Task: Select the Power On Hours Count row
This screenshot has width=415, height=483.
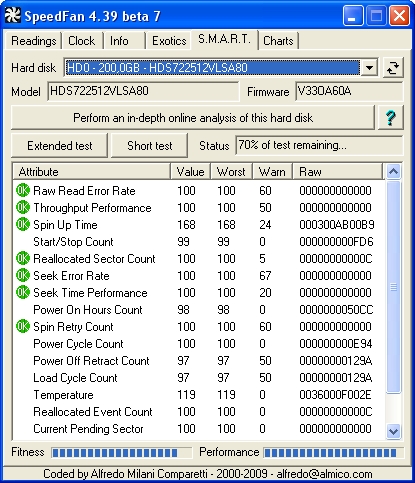Action: click(x=199, y=309)
